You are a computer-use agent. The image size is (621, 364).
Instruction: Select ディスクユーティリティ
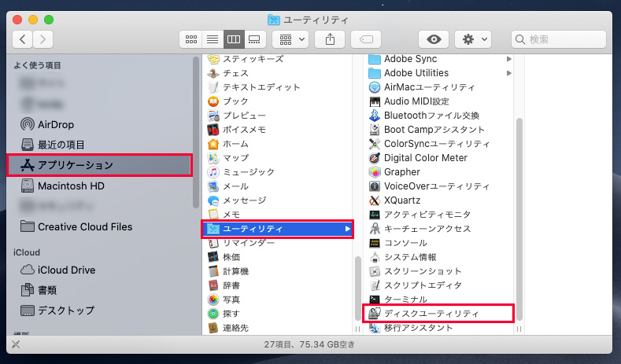pyautogui.click(x=439, y=314)
